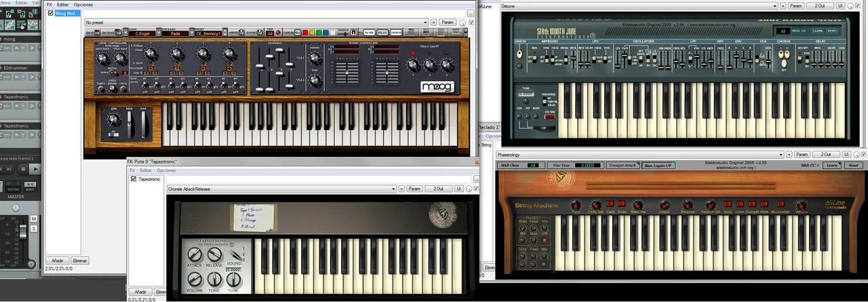Open the String Machine Midi Chan All selector
This screenshot has width=868, height=302.
[533, 165]
